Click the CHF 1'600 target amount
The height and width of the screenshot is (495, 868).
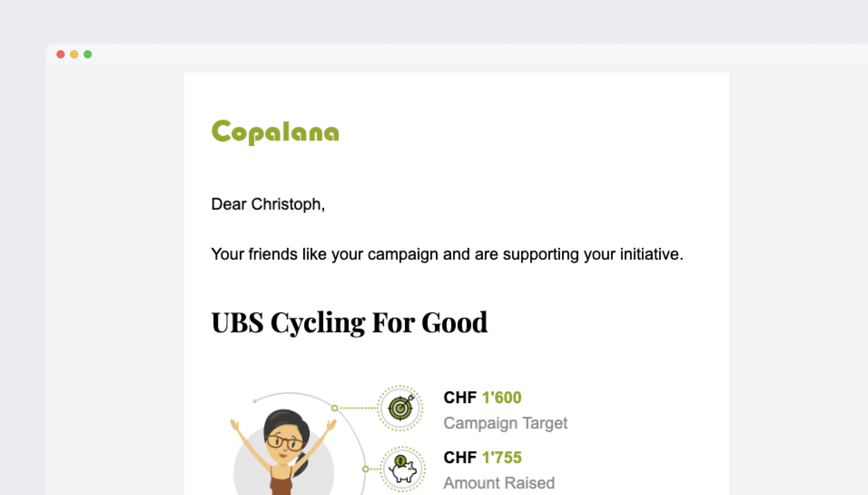[482, 397]
